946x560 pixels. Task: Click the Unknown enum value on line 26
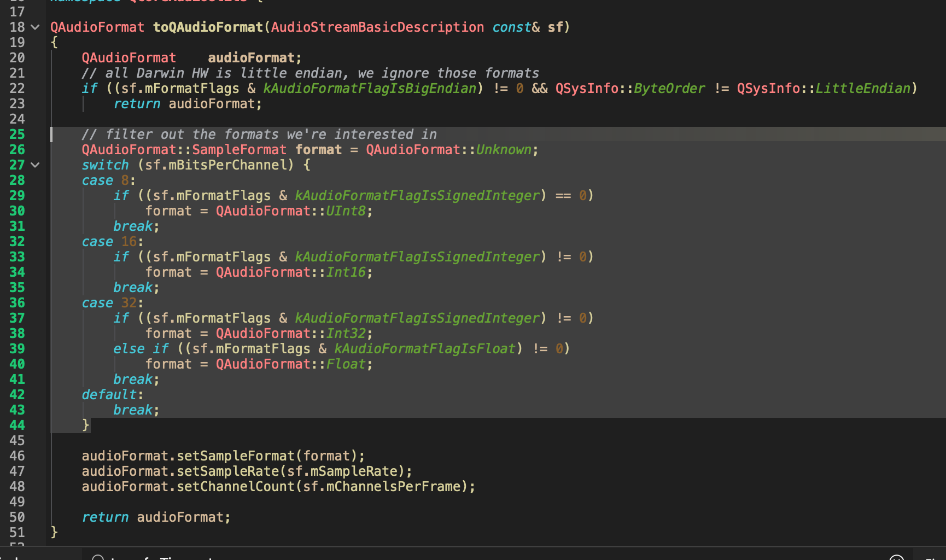click(503, 150)
